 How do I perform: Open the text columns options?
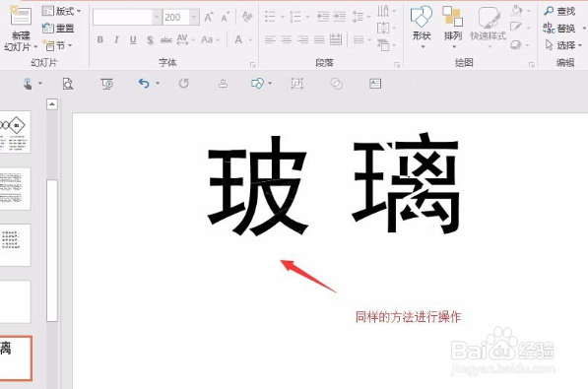361,39
